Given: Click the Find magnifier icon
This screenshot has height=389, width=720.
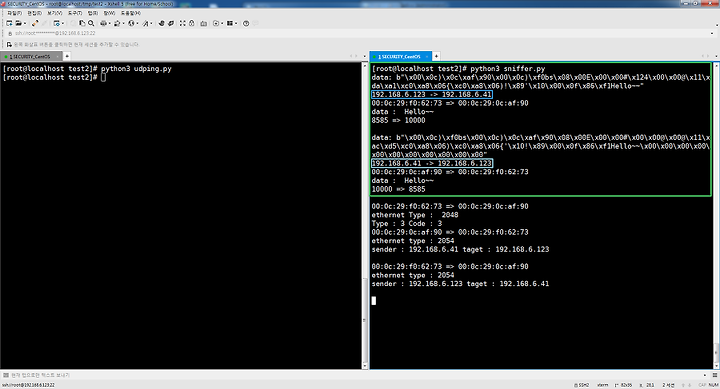Looking at the screenshot, I should (91, 23).
